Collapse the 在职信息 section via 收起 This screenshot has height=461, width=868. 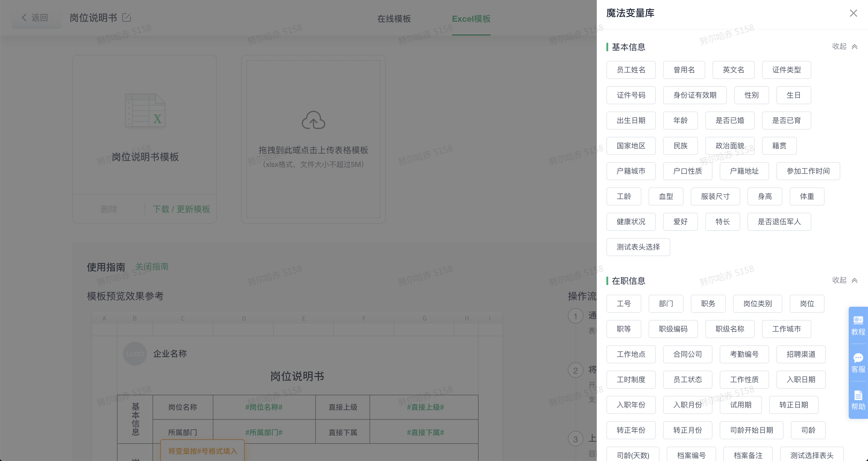(844, 281)
